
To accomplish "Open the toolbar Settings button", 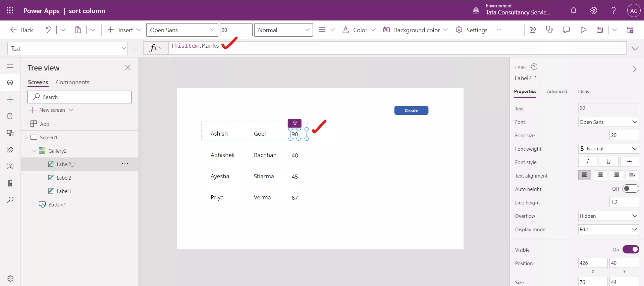I will tap(472, 30).
